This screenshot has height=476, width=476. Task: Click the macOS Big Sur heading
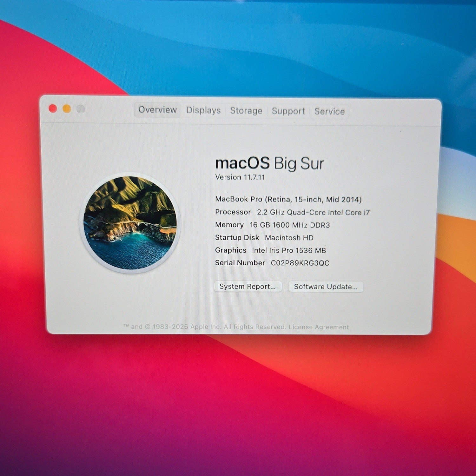pos(269,163)
